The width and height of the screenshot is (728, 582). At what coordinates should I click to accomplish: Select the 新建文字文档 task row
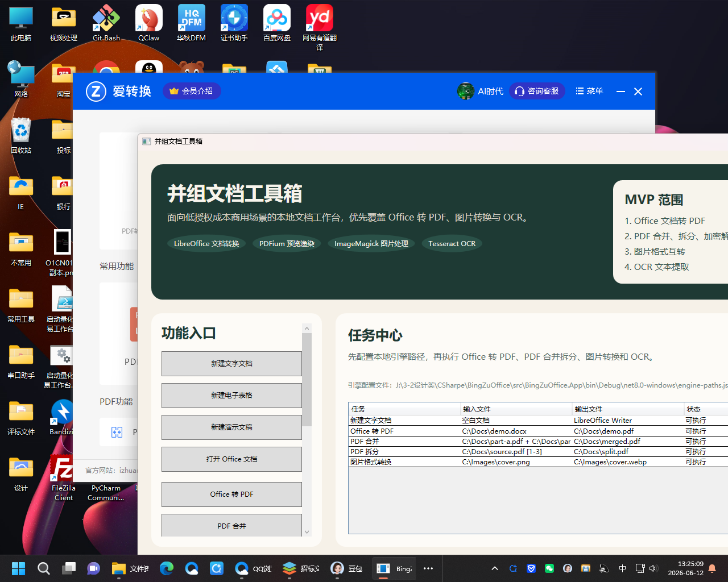click(538, 421)
